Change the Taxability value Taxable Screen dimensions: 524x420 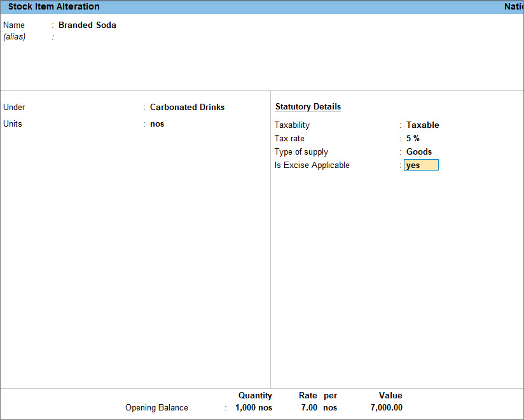click(423, 125)
